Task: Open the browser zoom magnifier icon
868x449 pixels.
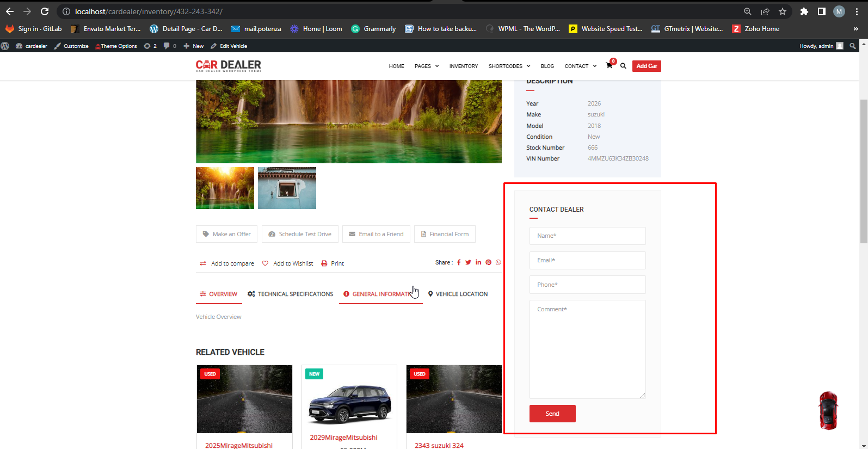Action: 748,11
